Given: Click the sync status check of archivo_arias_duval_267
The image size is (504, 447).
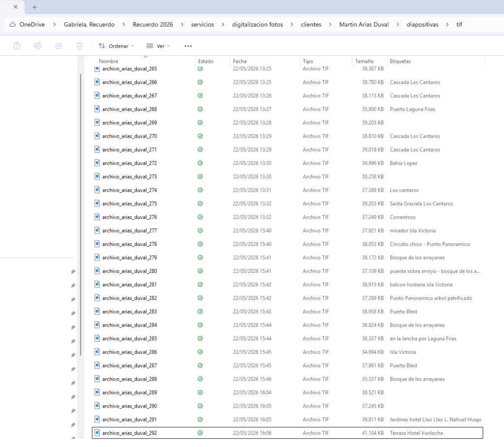Looking at the screenshot, I should point(200,96).
